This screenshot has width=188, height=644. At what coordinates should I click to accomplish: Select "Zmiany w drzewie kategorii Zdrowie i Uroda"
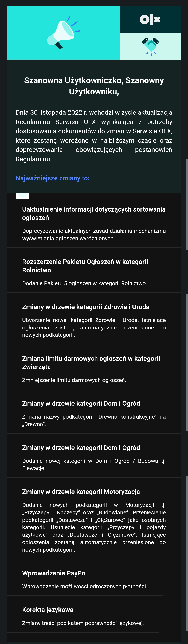86,307
